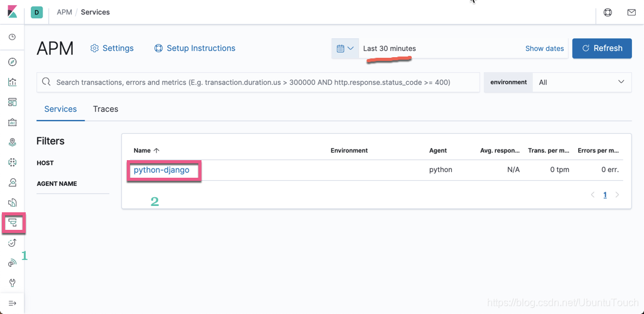Image resolution: width=644 pixels, height=314 pixels.
Task: Open Recently viewed clock icon in sidebar
Action: pyautogui.click(x=13, y=37)
